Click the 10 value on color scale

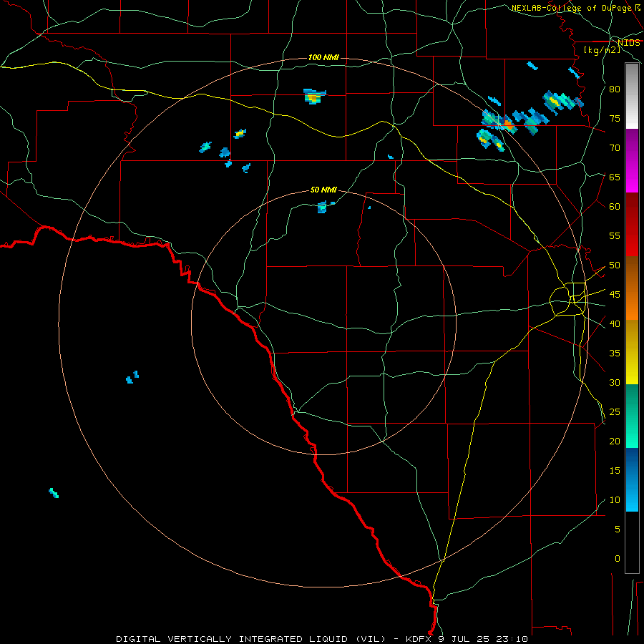tap(615, 500)
